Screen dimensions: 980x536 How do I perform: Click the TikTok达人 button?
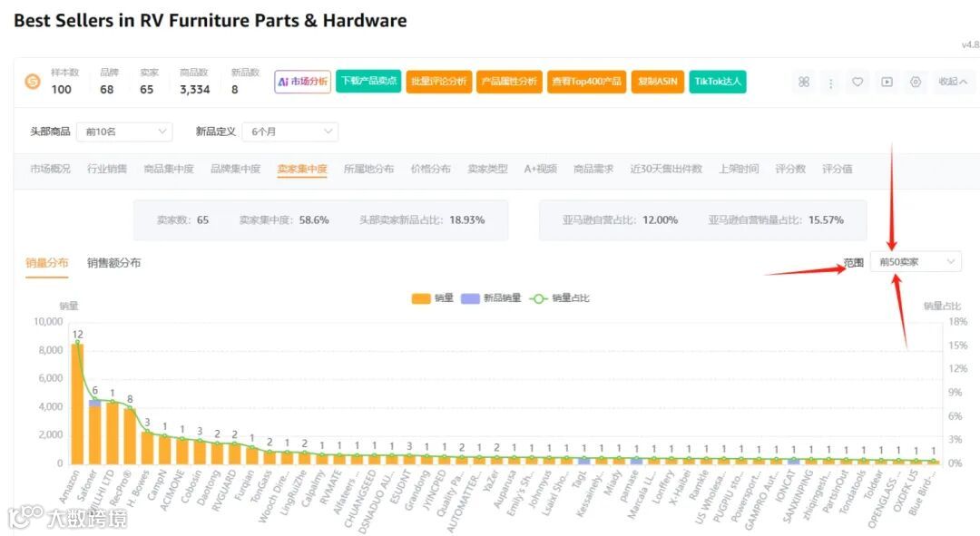[718, 82]
